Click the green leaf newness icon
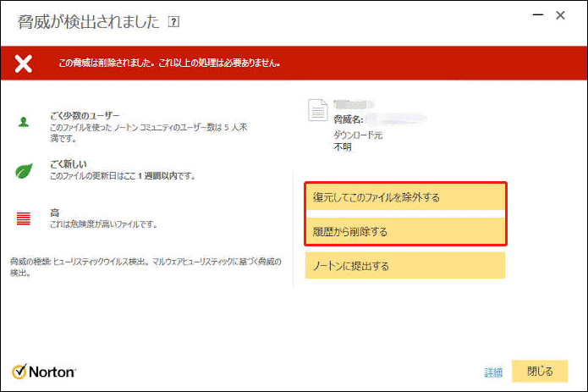Image resolution: width=588 pixels, height=392 pixels. tap(24, 171)
